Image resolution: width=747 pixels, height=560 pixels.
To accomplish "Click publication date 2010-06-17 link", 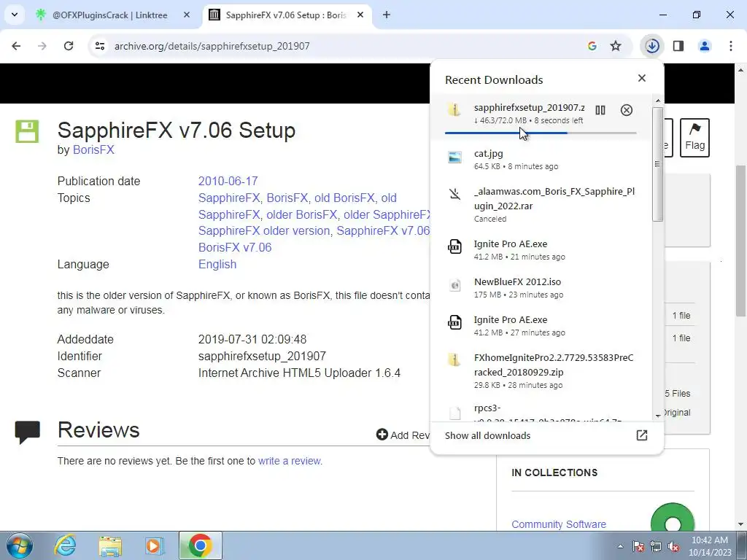I will coord(228,181).
